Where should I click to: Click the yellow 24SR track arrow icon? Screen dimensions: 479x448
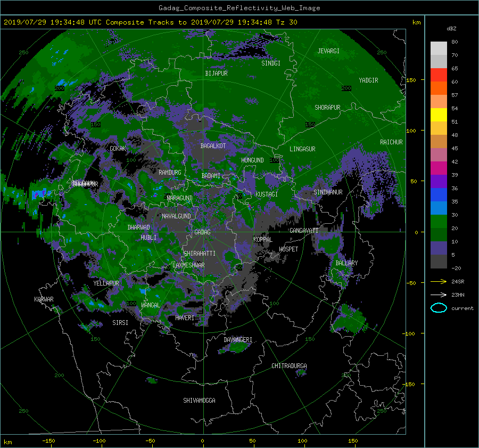(x=439, y=281)
